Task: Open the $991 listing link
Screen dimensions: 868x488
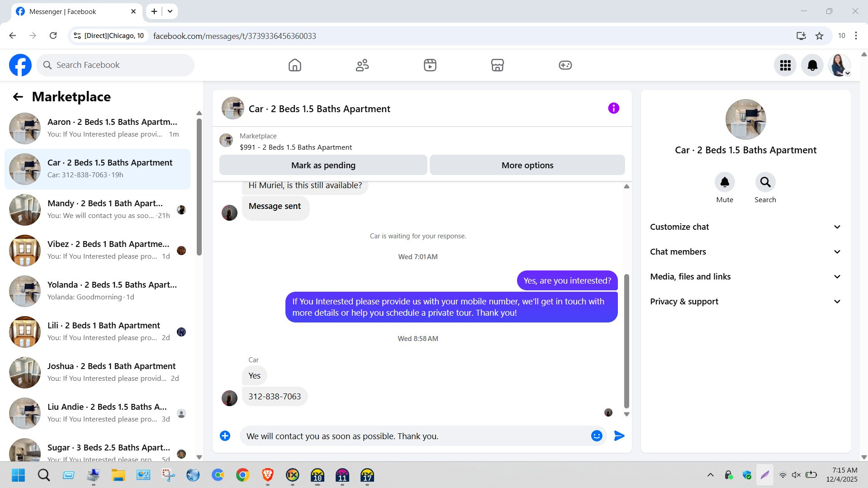Action: 295,147
